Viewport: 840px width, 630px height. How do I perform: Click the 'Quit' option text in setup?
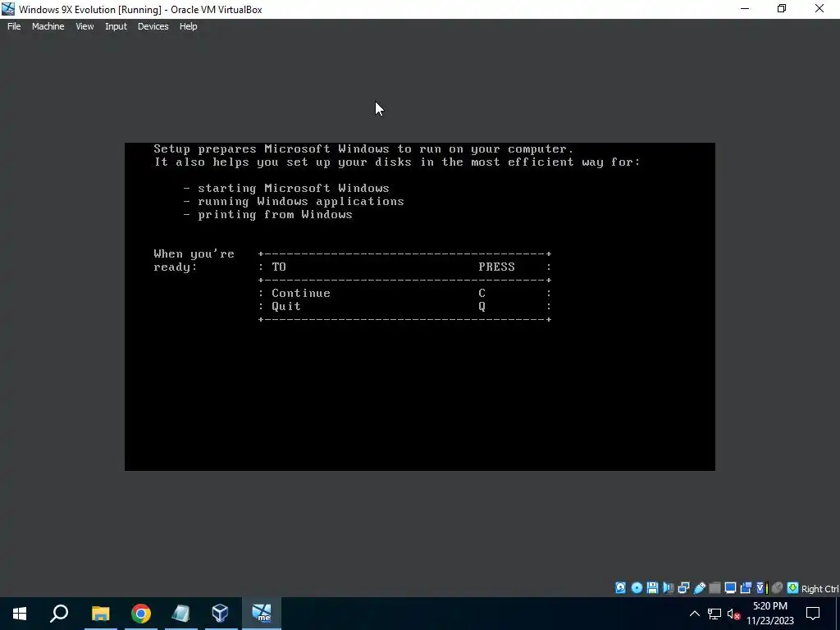click(286, 307)
